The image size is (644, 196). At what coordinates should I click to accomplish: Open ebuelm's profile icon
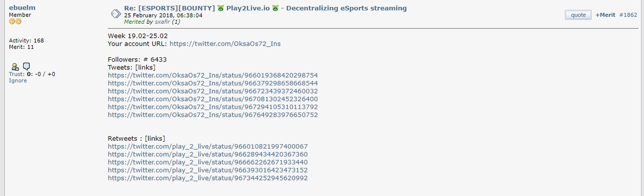(x=15, y=66)
